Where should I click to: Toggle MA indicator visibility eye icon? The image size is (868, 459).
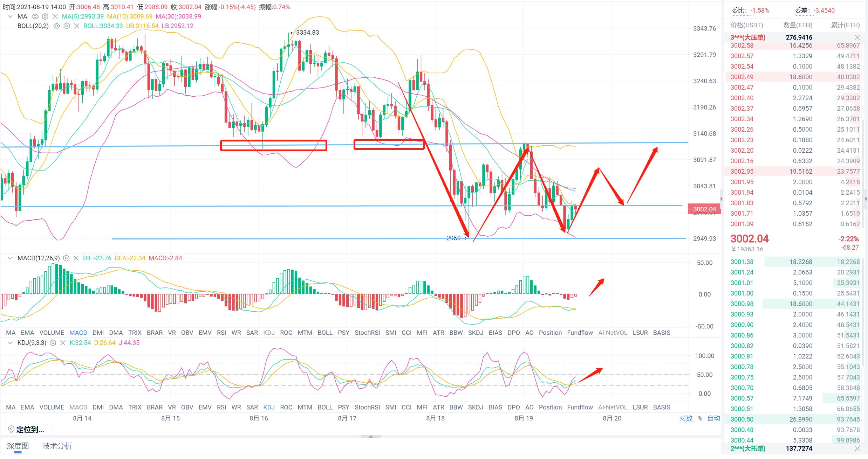point(35,16)
